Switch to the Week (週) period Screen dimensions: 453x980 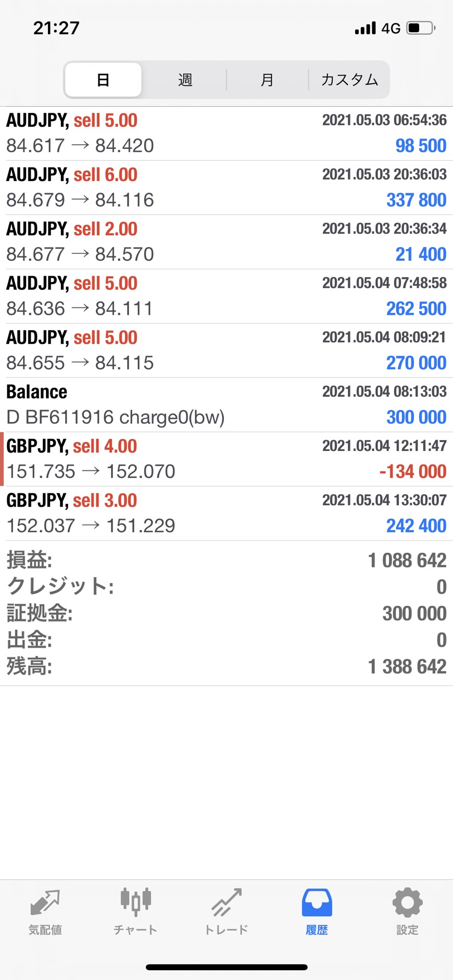(x=185, y=80)
